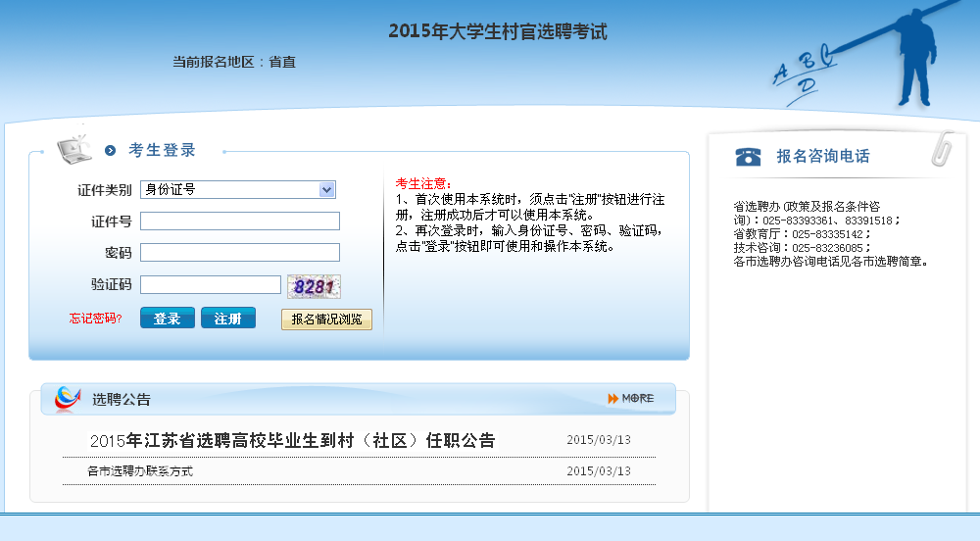Click the computer icon beside 考生登录

(73, 149)
